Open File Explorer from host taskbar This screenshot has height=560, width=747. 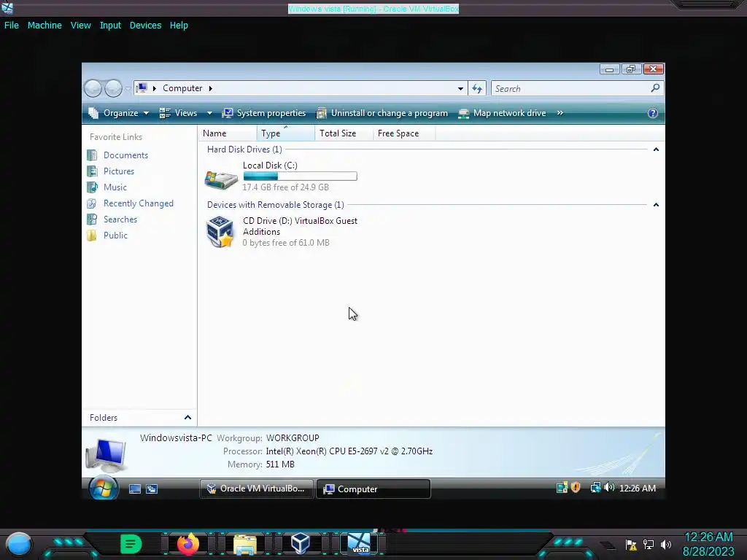(x=245, y=544)
